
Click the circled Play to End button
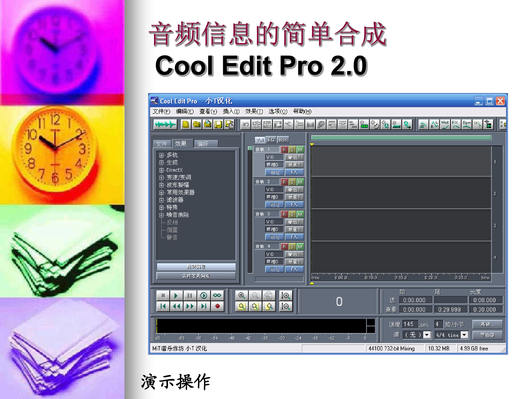[x=204, y=296]
